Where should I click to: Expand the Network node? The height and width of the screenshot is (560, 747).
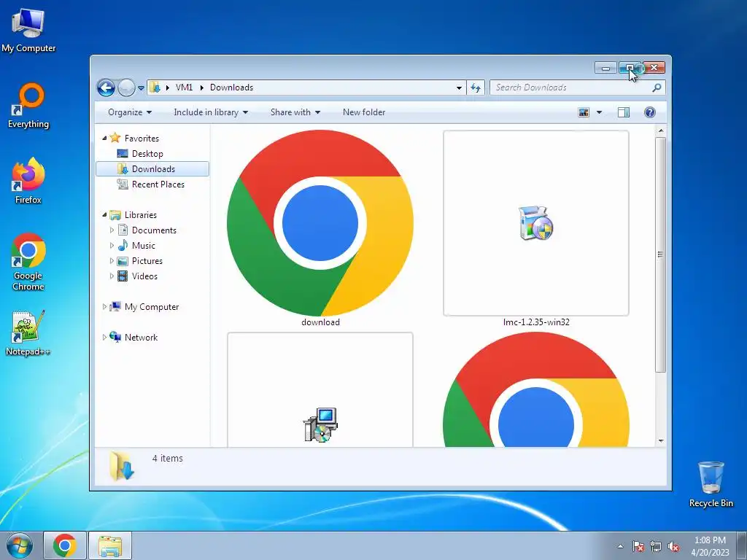[104, 337]
